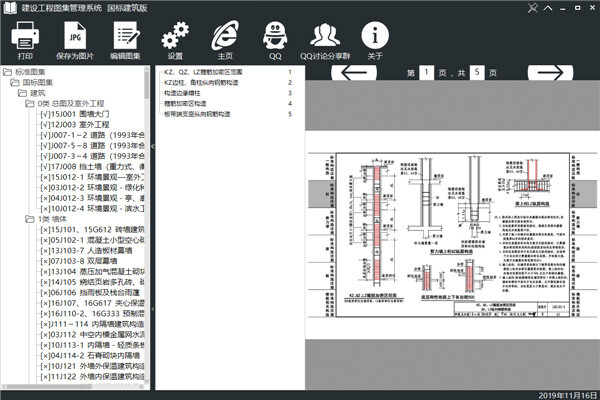This screenshot has height=400, width=600.
Task: Select 10J113-1 内隔墙 atlas
Action: point(92,345)
